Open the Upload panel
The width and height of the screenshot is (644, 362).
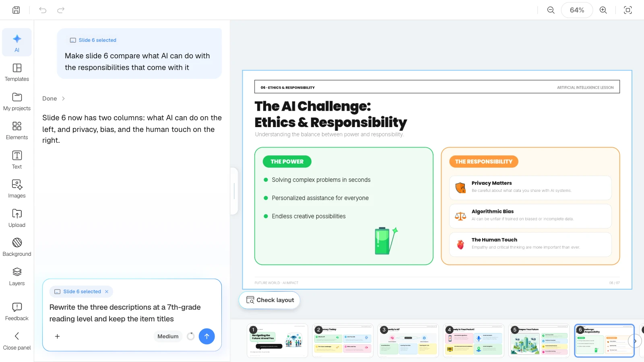(x=17, y=218)
